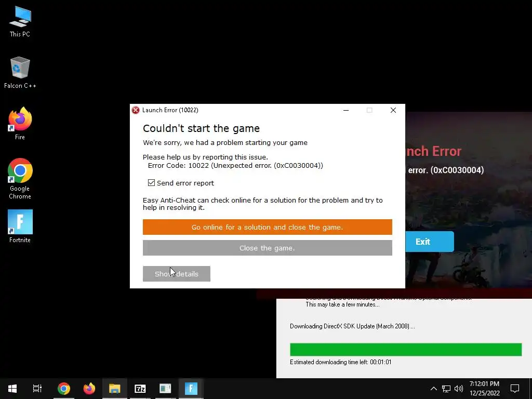
Task: Open the DirectX installer taskbar item
Action: 165,389
